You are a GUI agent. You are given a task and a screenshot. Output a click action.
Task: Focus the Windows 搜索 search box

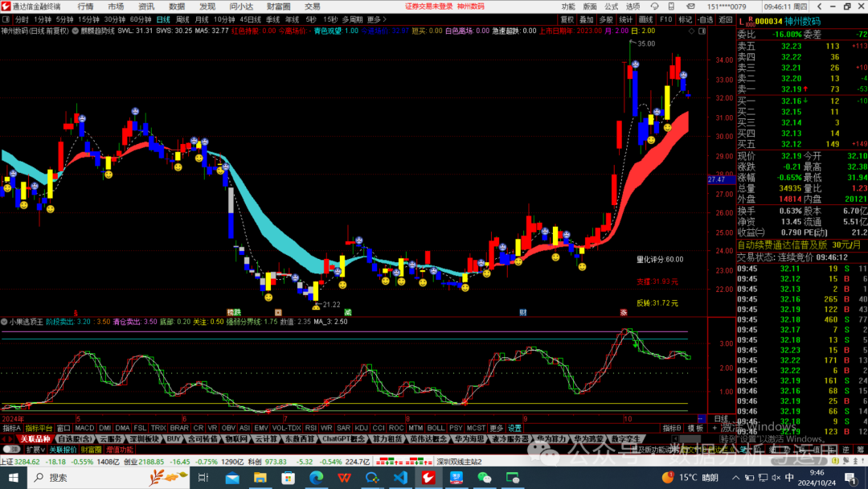(108, 478)
